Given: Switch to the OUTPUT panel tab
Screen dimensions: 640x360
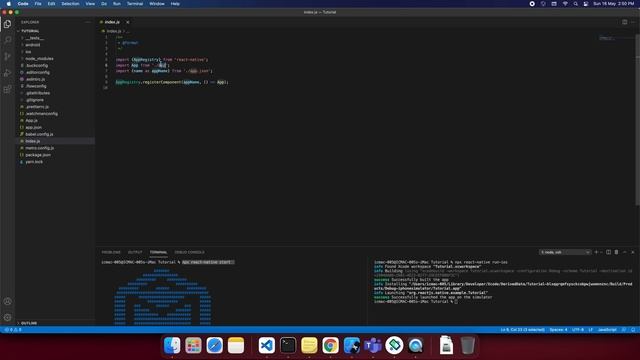Looking at the screenshot, I should click(135, 252).
